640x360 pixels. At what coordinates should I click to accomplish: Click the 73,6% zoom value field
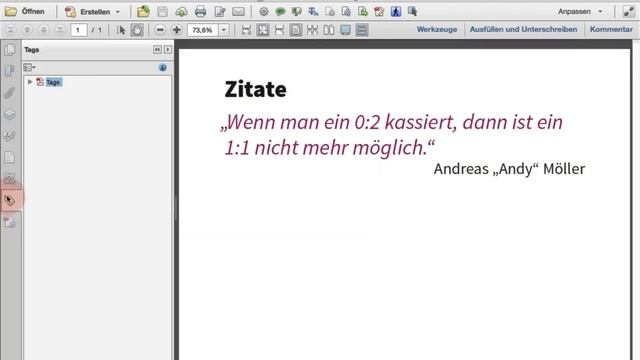pos(203,30)
